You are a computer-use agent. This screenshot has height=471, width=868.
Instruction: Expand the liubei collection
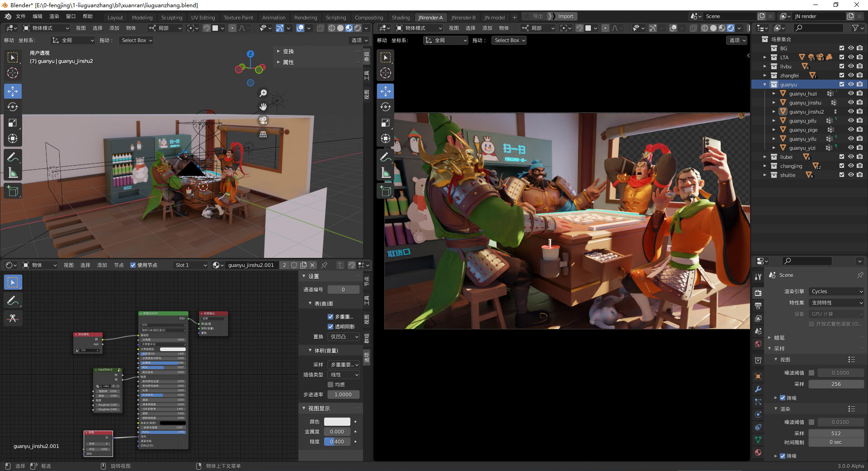pyautogui.click(x=764, y=157)
